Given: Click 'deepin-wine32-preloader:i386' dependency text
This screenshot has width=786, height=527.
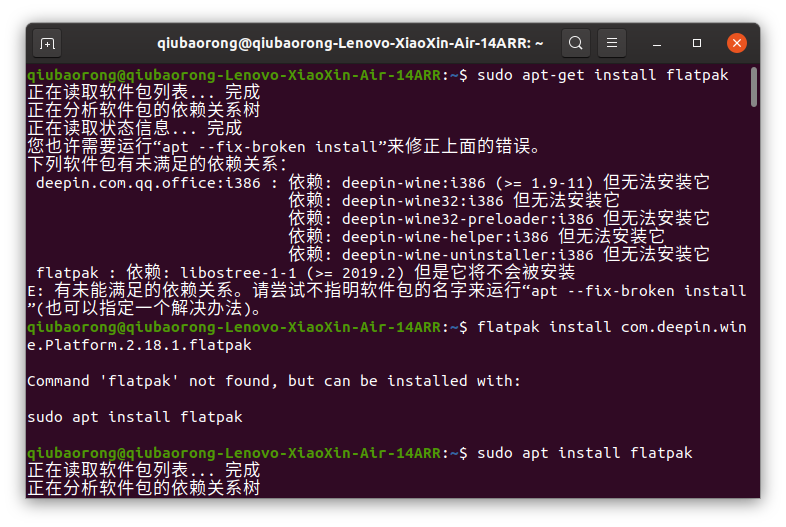Looking at the screenshot, I should click(x=467, y=219).
